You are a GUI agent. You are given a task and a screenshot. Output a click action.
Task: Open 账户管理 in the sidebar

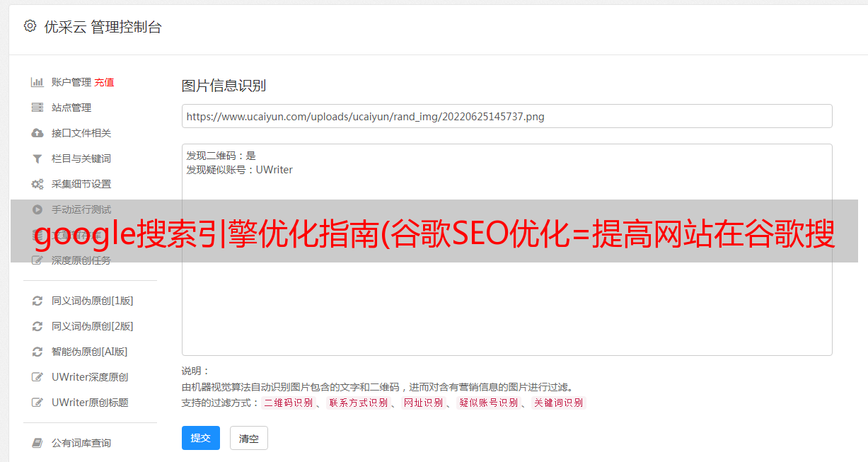click(x=71, y=82)
